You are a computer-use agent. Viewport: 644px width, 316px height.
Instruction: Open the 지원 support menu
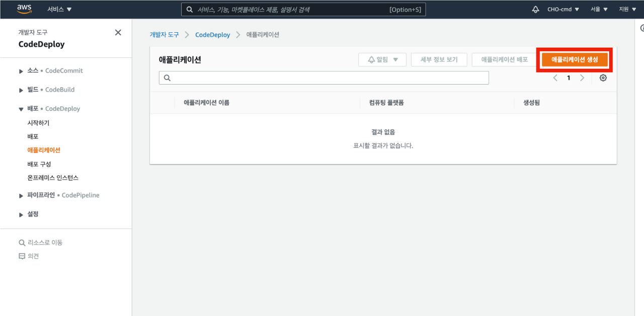(626, 9)
